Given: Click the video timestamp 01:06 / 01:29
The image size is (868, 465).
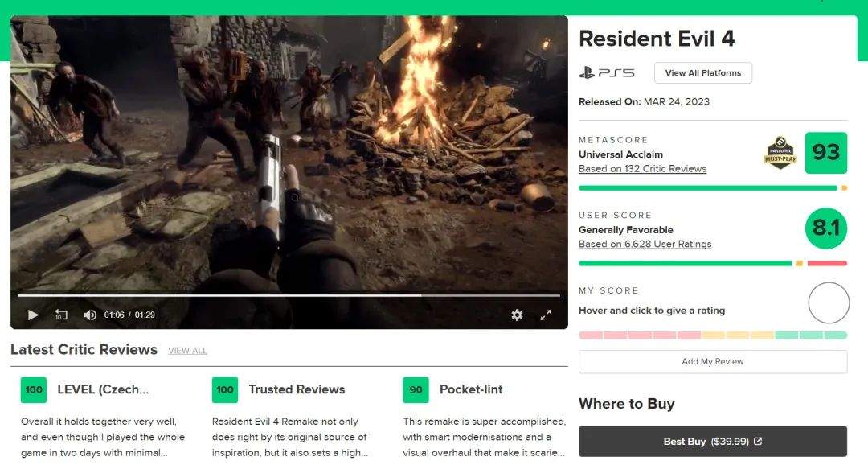Looking at the screenshot, I should point(129,315).
